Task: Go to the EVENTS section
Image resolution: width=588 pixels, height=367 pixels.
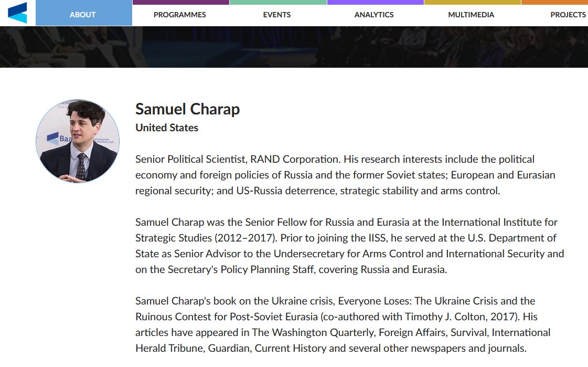Action: click(277, 15)
